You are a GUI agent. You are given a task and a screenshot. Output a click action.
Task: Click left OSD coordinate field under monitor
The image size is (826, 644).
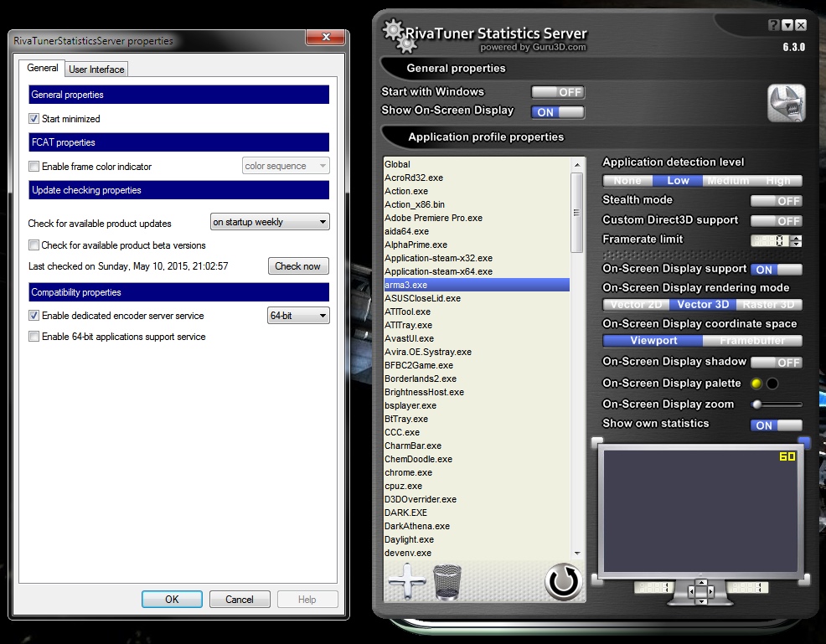[654, 587]
